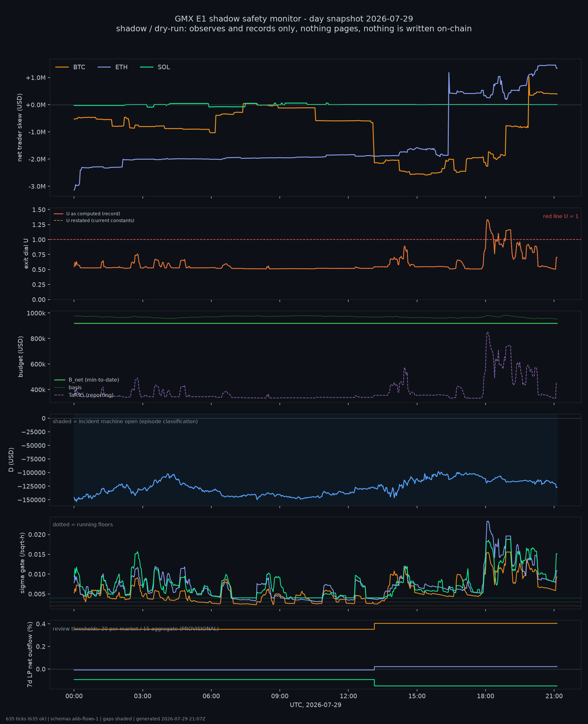Click the '18:00' time tick label
This screenshot has width=588, height=724.
tap(485, 696)
